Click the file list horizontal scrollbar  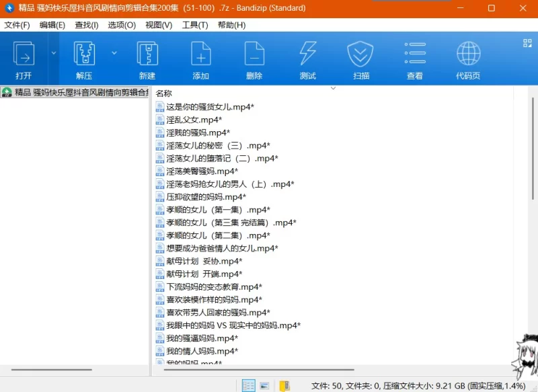(x=259, y=370)
